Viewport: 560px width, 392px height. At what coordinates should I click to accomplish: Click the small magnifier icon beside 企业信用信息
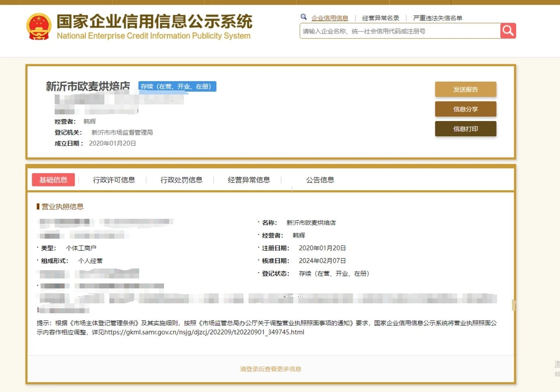[x=304, y=17]
